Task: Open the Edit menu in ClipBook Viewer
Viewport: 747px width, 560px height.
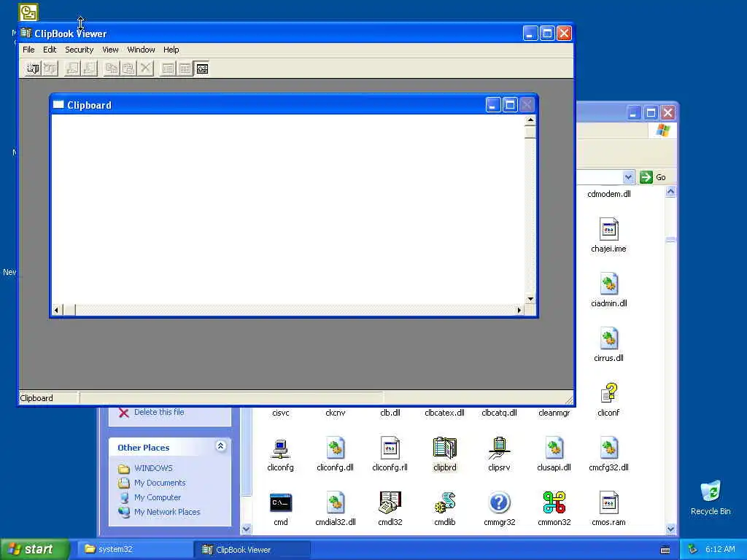Action: (50, 50)
